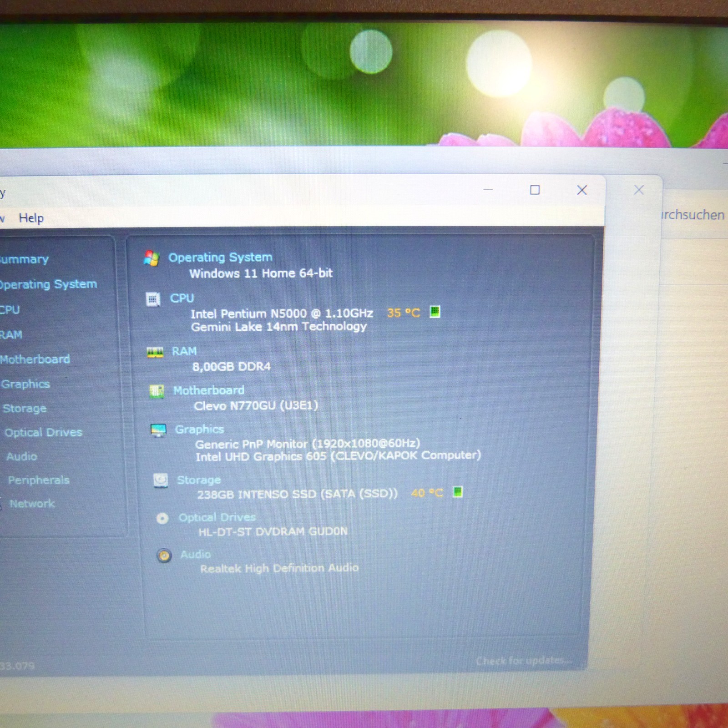Open the Optical Drives heading link

[x=217, y=517]
